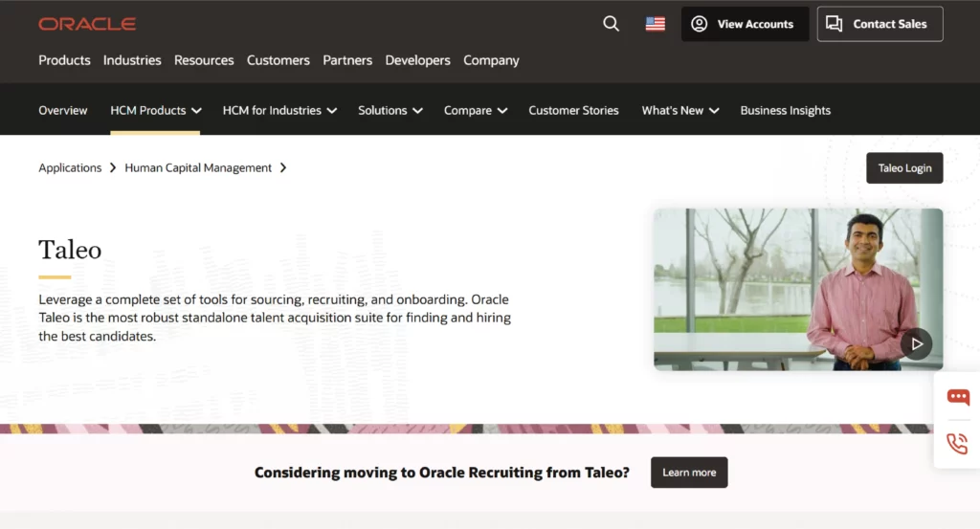Expand the HCM for Industries dropdown

(279, 110)
